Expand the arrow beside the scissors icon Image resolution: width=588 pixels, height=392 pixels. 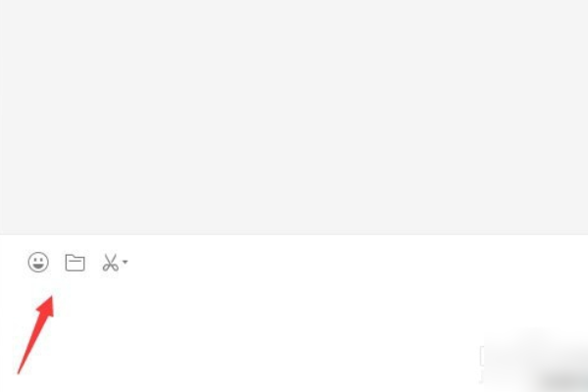[x=125, y=262]
